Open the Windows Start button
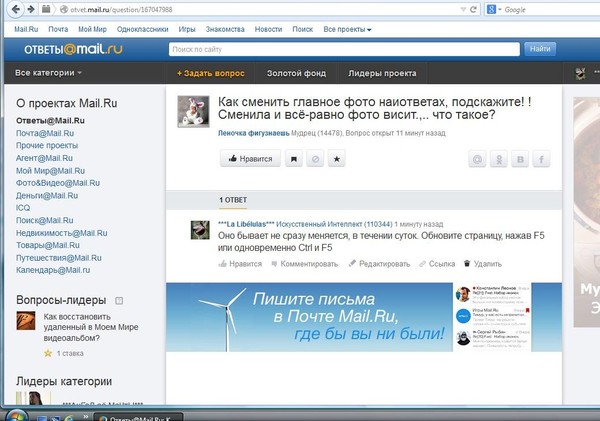 pos(15,416)
